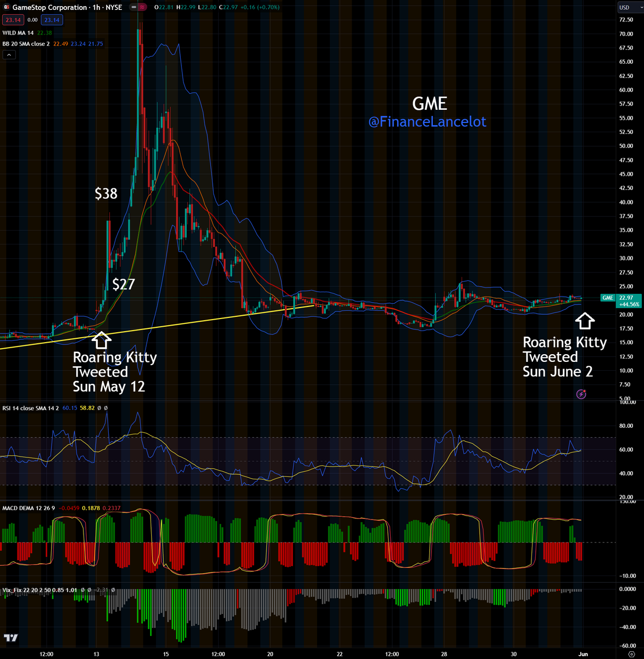Click the TradingView logo at bottom left
644x659 pixels.
[10, 638]
